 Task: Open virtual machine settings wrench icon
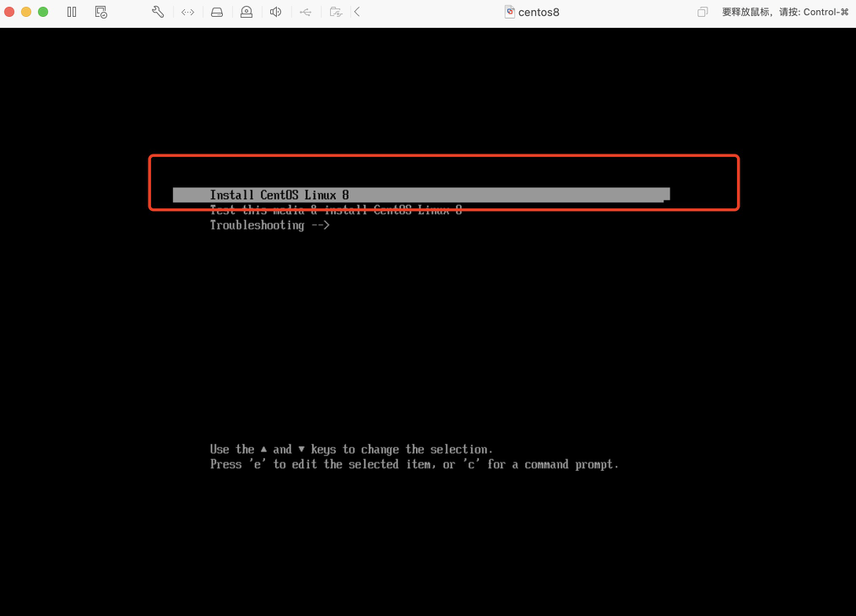pos(158,12)
